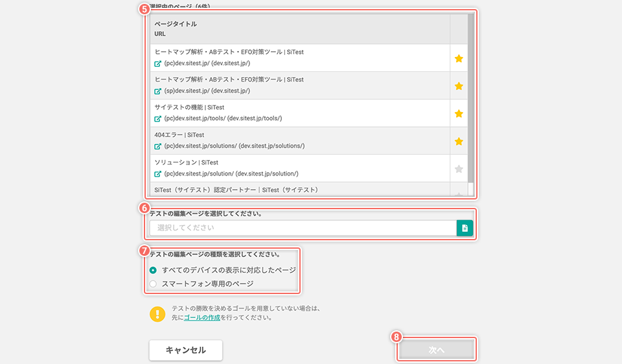The image size is (622, 364).
Task: Select スマートフォン専用のページ radio option
Action: 153,284
